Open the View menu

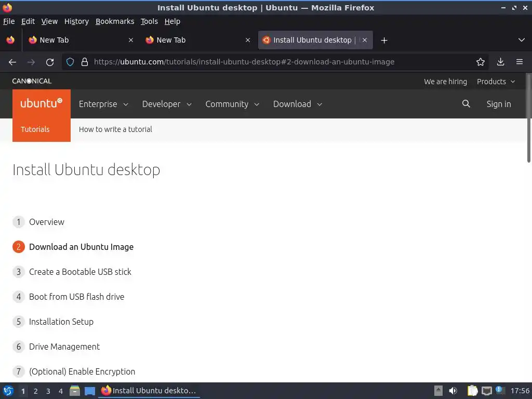tap(49, 21)
